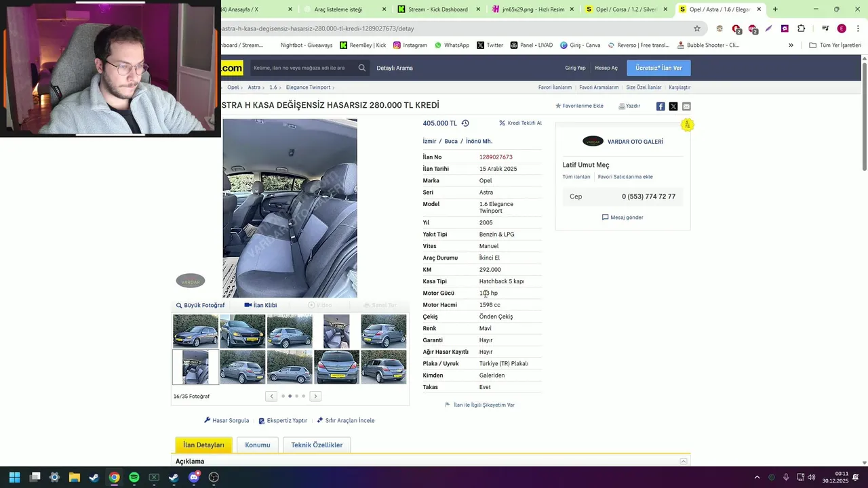
Task: Go to previous photo thumbnails page
Action: coord(271,396)
